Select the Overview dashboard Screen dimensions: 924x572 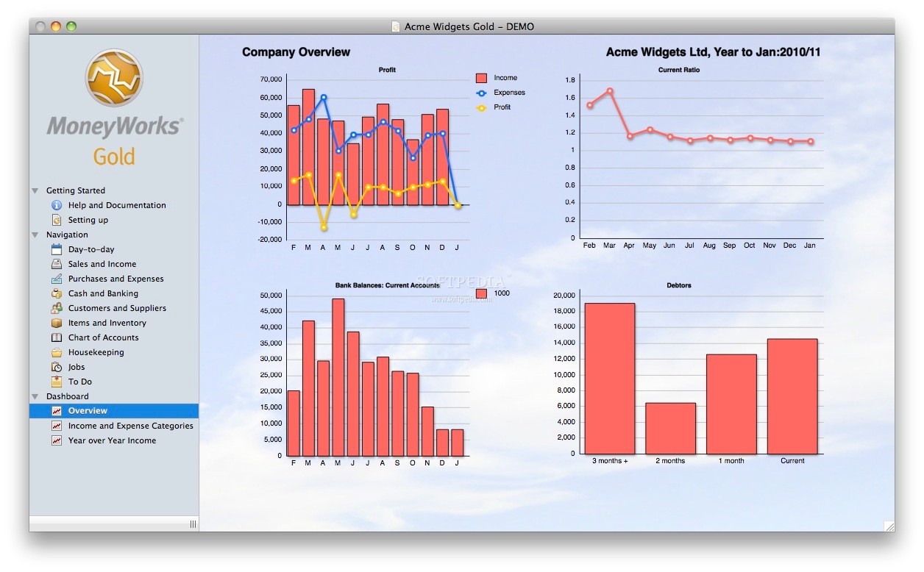tap(114, 411)
